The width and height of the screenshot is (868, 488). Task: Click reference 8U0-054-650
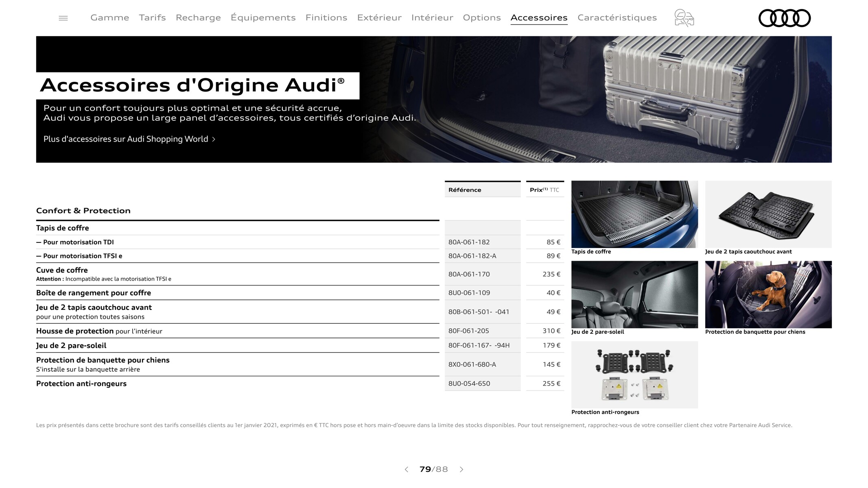[x=469, y=383]
